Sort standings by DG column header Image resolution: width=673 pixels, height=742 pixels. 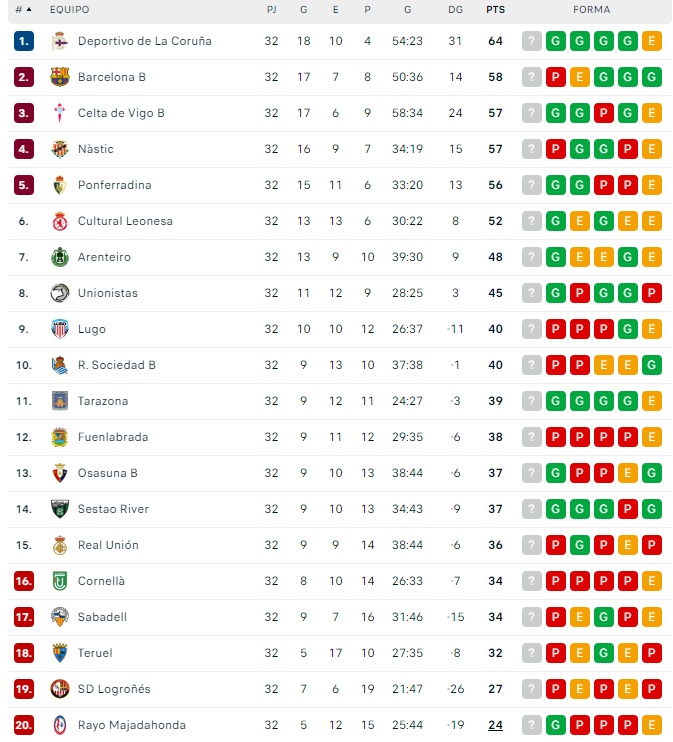tap(456, 10)
